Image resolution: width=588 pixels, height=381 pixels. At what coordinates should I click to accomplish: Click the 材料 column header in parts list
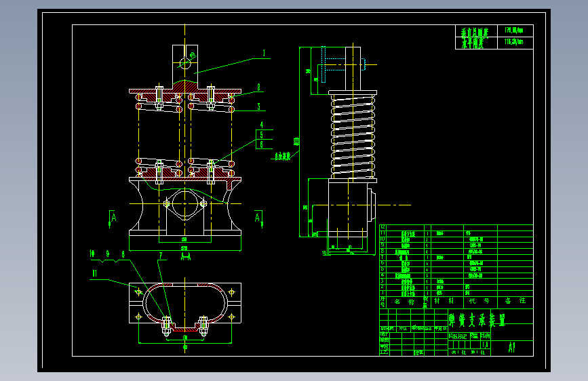pyautogui.click(x=444, y=301)
